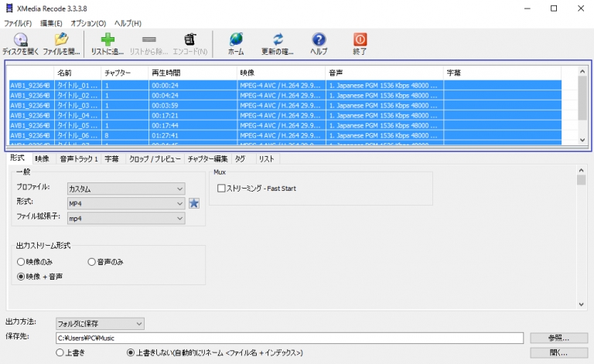
Task: Remove from list with minus icon
Action: [148, 39]
